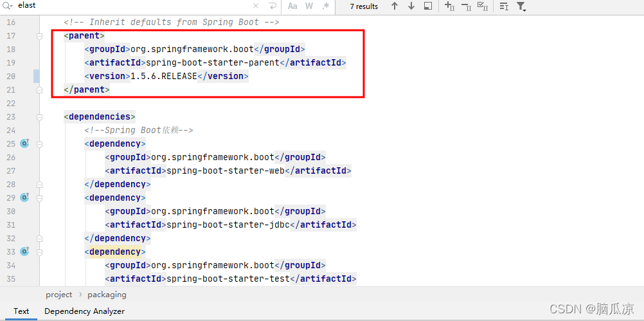
Task: Switch to Dependency Analyzer tab
Action: (x=85, y=311)
